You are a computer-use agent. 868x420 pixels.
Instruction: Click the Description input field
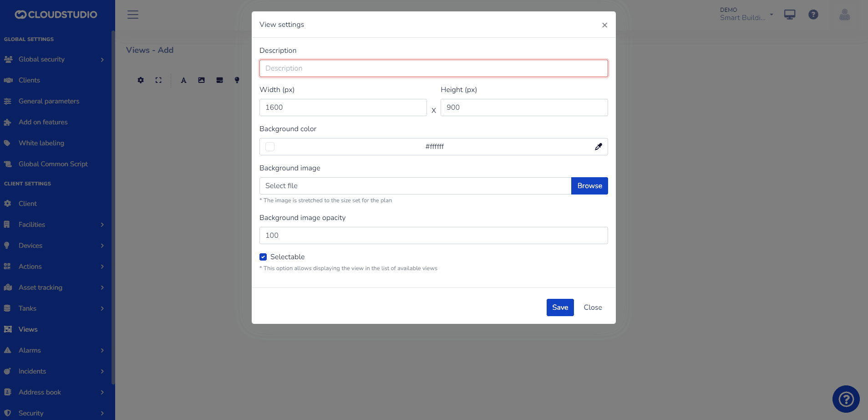(433, 68)
